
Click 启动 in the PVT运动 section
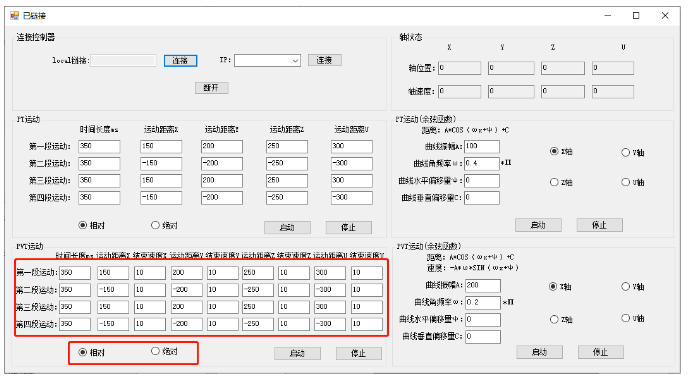point(297,353)
